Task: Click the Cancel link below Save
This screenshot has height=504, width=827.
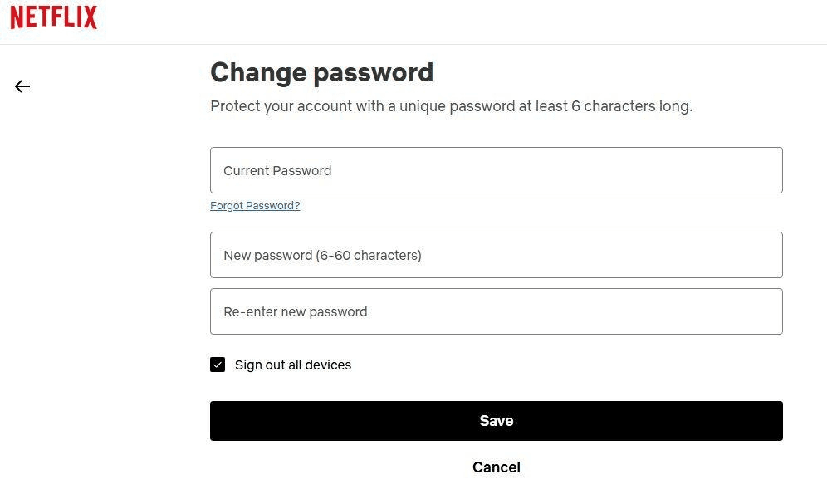Action: click(496, 467)
